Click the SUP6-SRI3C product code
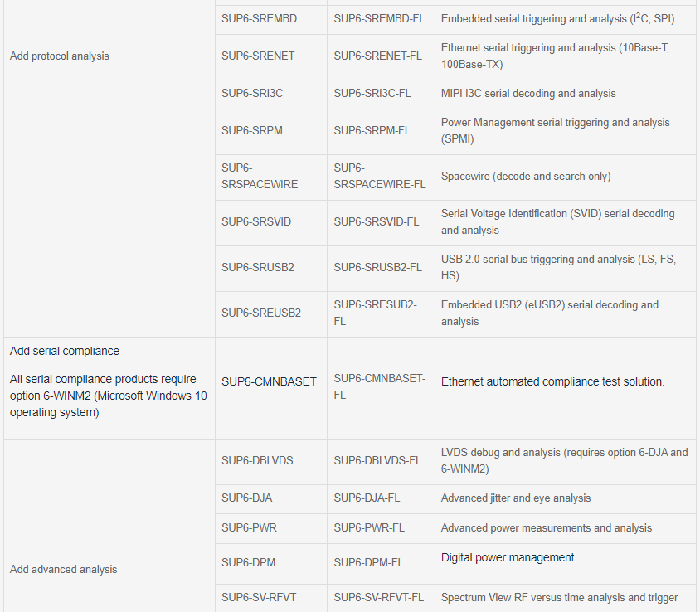700x612 pixels. click(252, 93)
